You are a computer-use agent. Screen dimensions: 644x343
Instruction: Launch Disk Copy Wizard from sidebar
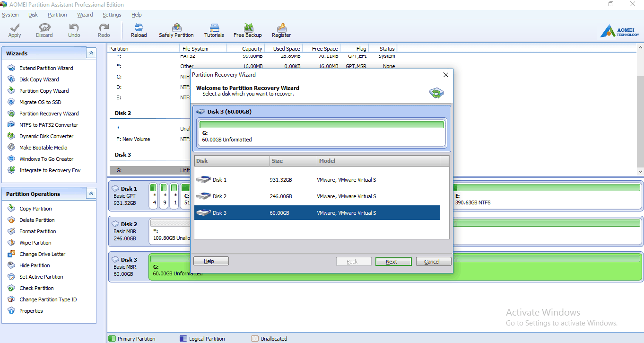[39, 79]
